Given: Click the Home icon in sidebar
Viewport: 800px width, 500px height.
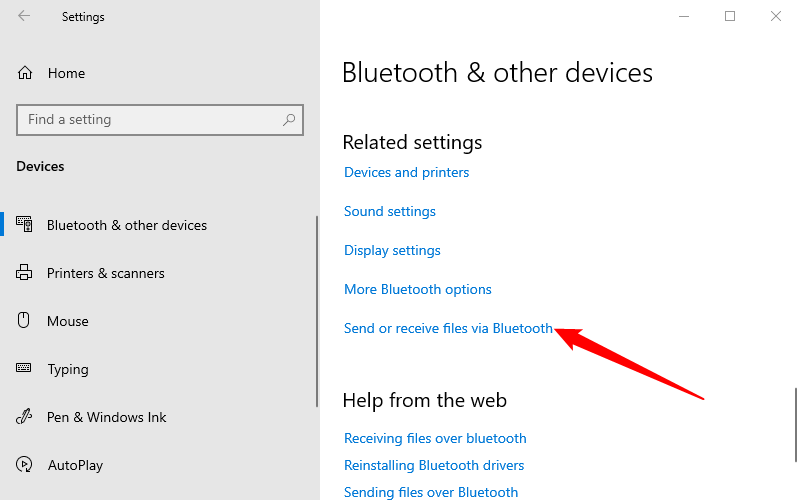Looking at the screenshot, I should pos(25,73).
